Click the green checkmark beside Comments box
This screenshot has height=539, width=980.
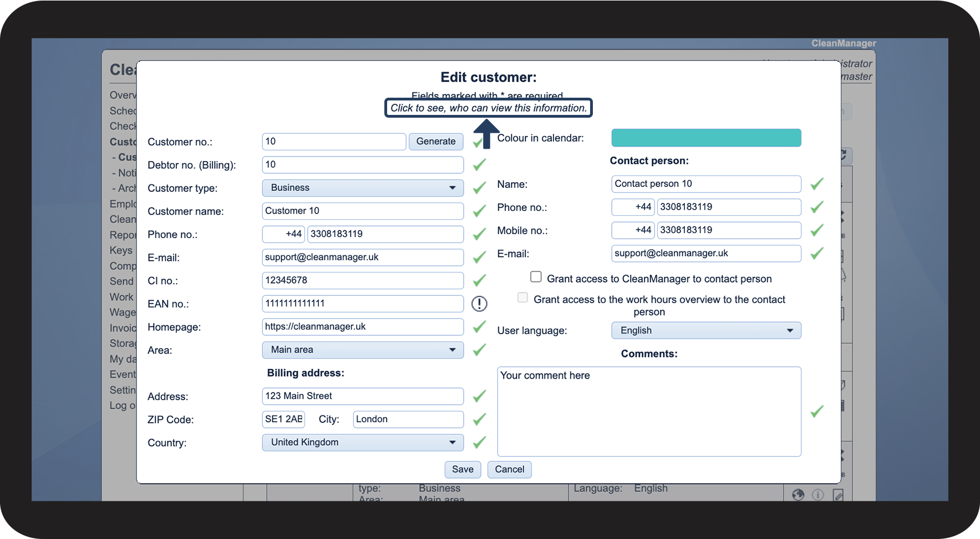(817, 411)
